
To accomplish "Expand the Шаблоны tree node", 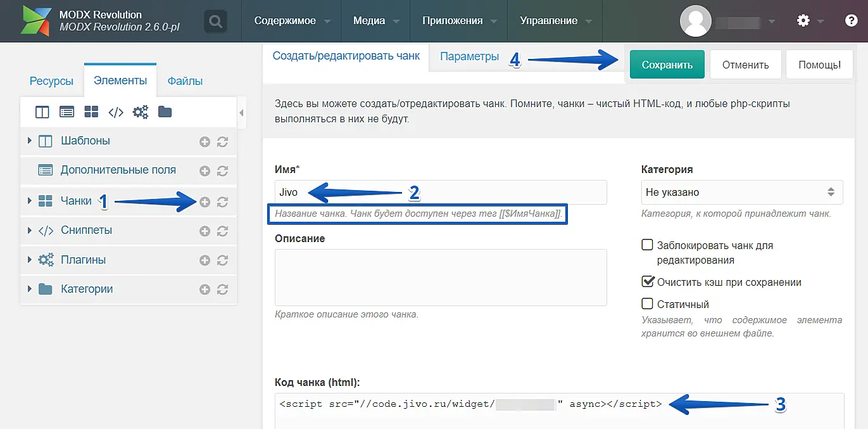I will pos(30,141).
